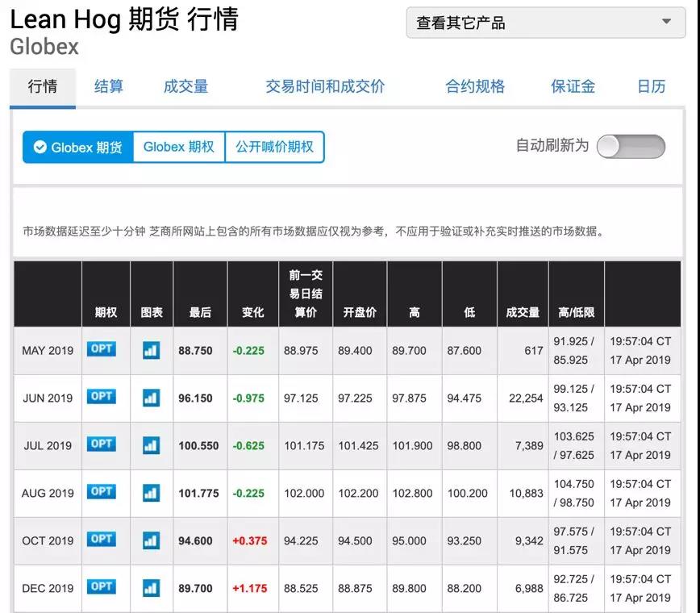Open chart icon for JUL 2019 row
This screenshot has height=613, width=700.
point(152,445)
